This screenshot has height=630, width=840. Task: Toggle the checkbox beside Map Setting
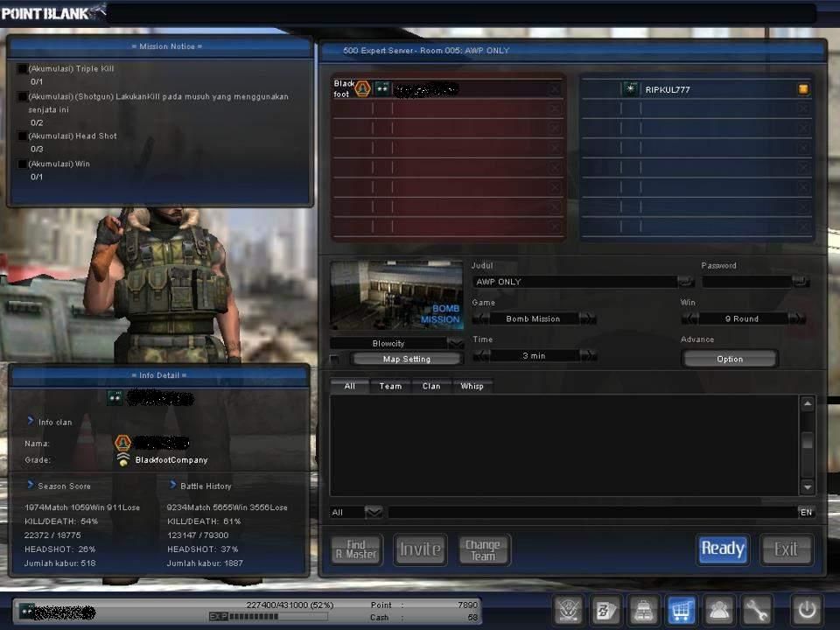(x=335, y=359)
